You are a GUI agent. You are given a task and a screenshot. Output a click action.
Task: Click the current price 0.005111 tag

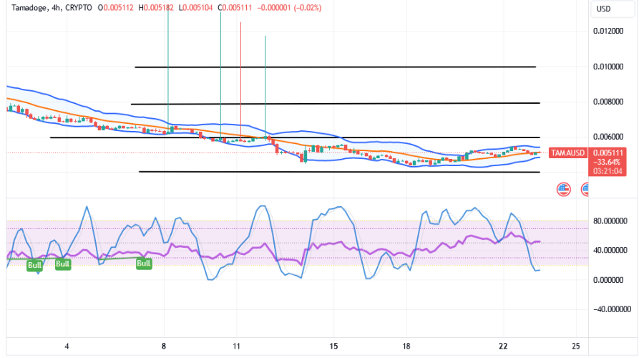tap(607, 153)
